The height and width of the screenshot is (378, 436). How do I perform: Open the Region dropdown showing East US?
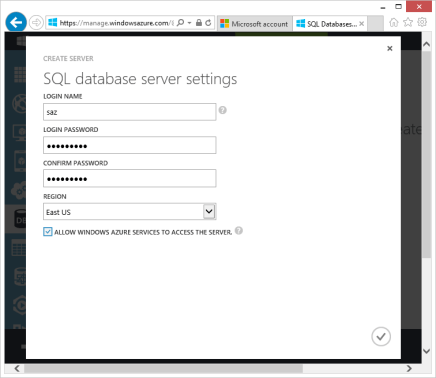coord(130,212)
